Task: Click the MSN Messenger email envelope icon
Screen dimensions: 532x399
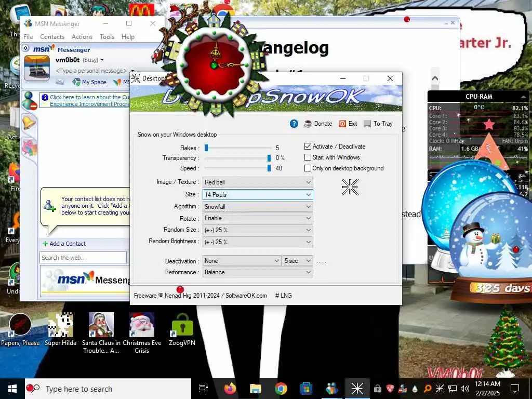Action: tap(60, 82)
